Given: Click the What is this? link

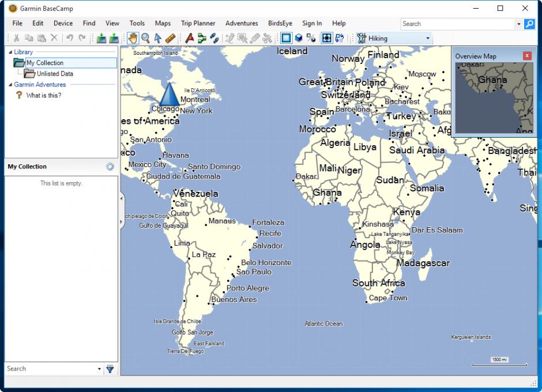Looking at the screenshot, I should [44, 96].
